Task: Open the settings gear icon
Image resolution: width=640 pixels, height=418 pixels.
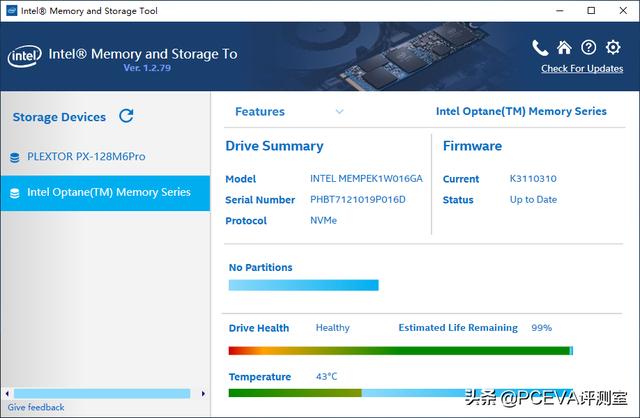Action: pos(613,48)
